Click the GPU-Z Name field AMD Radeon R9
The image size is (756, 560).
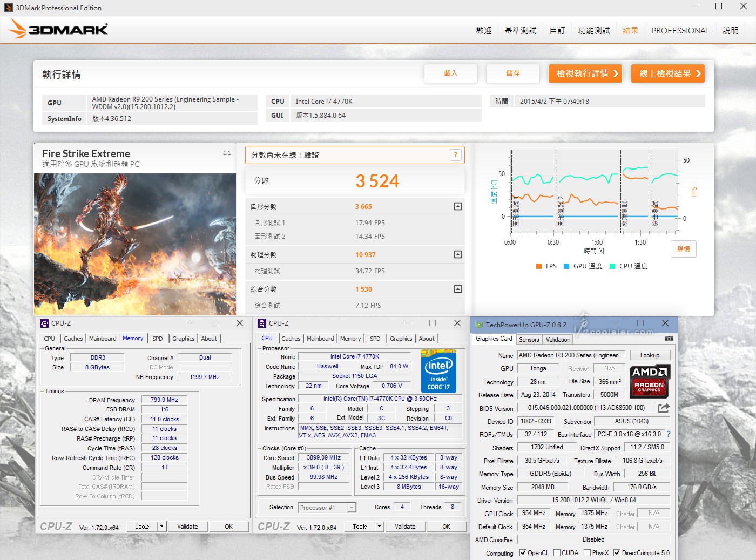pyautogui.click(x=572, y=355)
